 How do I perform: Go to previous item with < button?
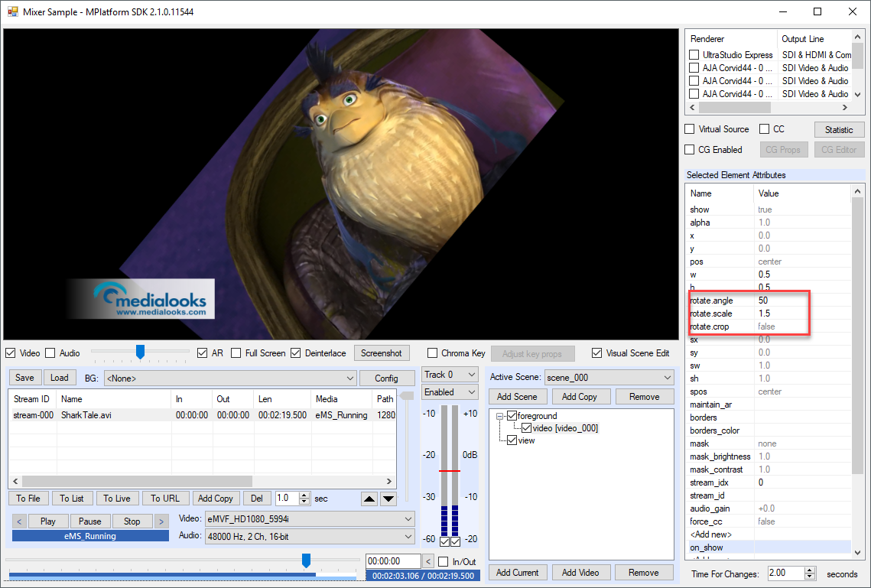pos(19,521)
